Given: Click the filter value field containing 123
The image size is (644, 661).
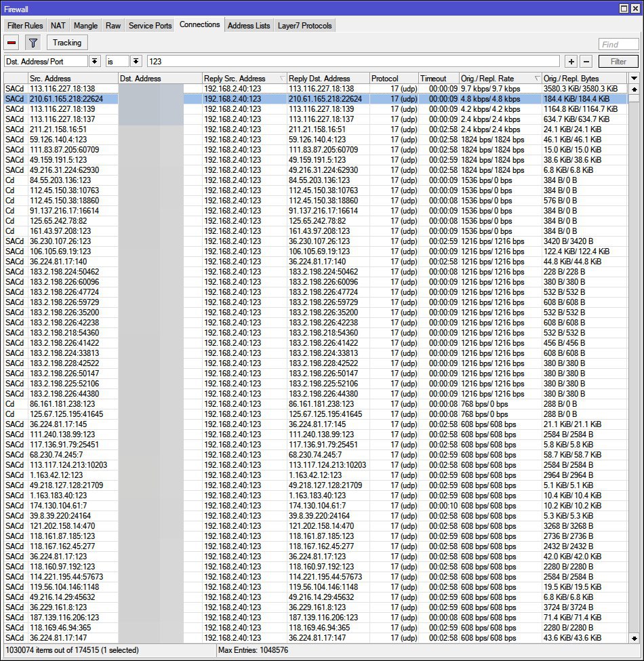Looking at the screenshot, I should click(353, 62).
